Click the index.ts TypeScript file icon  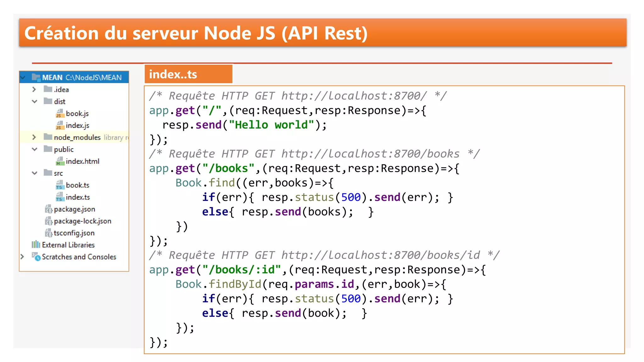pos(60,197)
